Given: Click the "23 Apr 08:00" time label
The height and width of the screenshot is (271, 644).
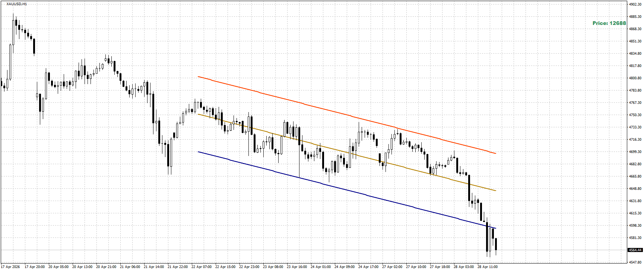Looking at the screenshot, I should 273,267.
